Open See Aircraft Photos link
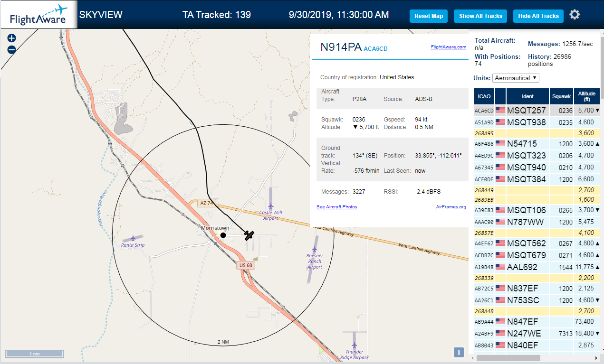The image size is (604, 364). point(336,207)
